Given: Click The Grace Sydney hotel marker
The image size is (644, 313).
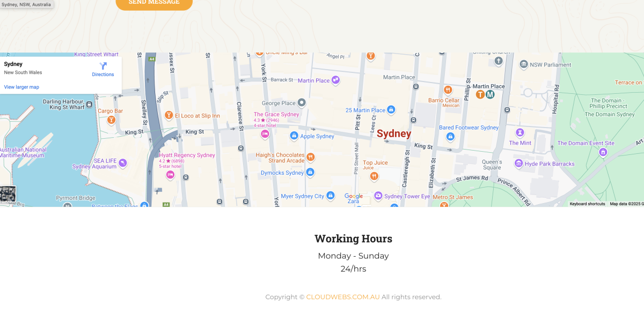Looking at the screenshot, I should tap(265, 134).
